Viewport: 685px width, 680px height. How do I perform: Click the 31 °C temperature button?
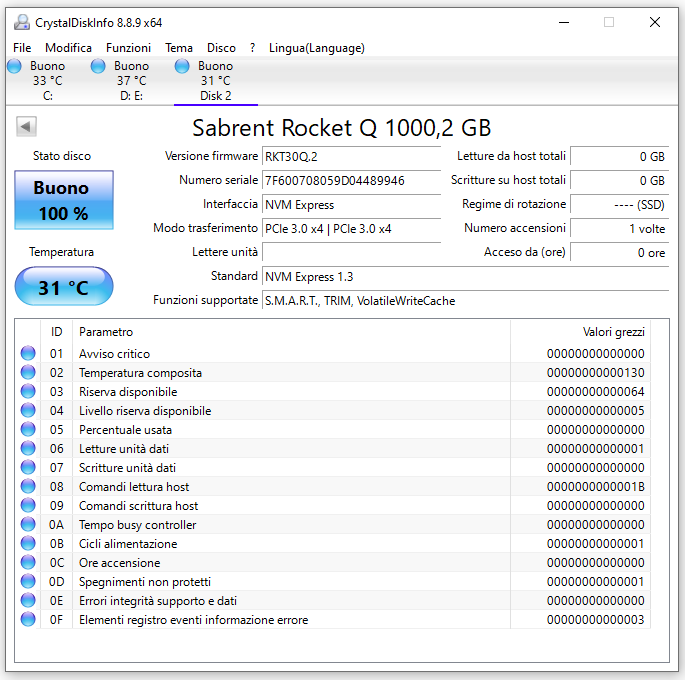click(64, 286)
